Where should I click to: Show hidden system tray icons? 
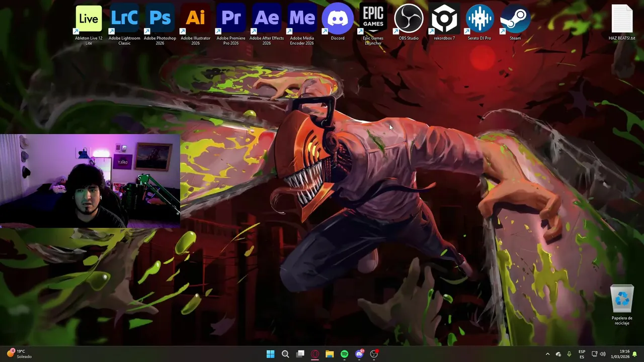547,354
